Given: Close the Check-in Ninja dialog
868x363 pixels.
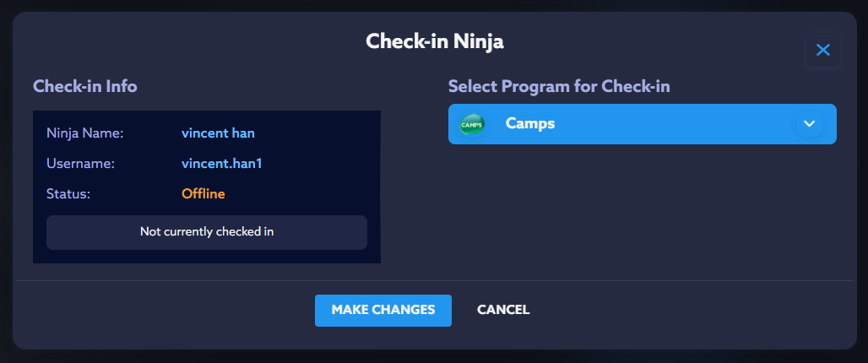Looking at the screenshot, I should click(x=823, y=51).
